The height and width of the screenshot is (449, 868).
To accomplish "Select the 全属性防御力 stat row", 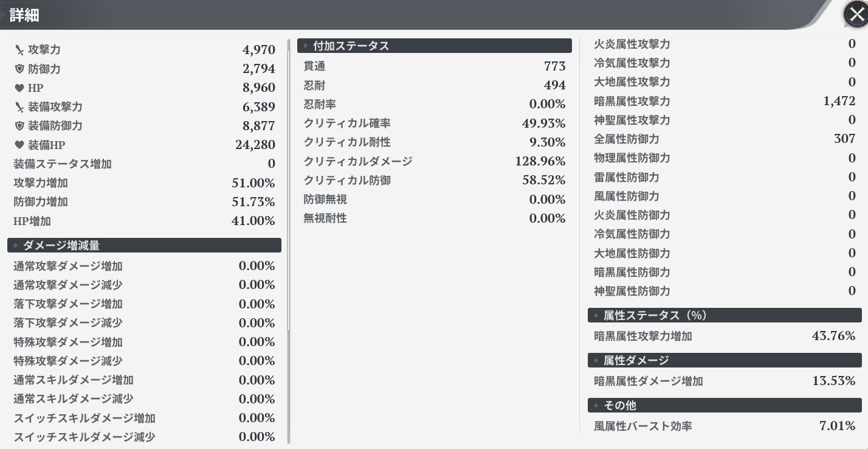I will tap(725, 139).
